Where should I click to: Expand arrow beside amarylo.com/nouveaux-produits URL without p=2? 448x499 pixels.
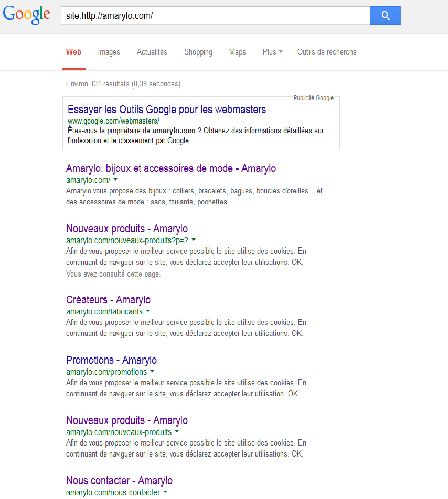click(177, 432)
